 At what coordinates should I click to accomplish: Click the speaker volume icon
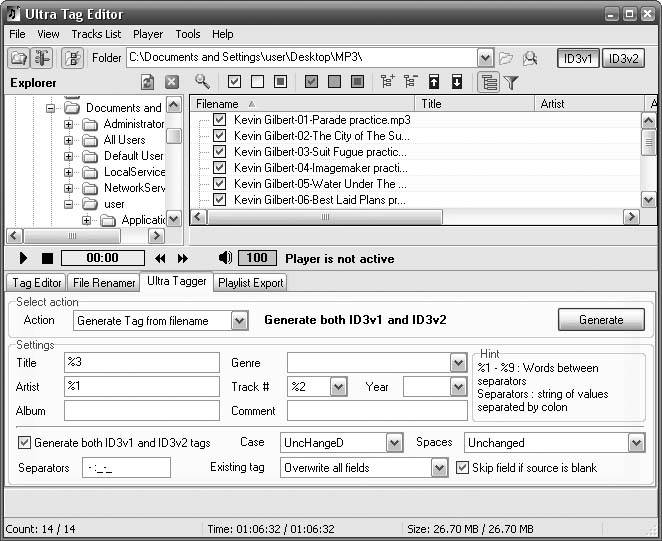coord(225,258)
